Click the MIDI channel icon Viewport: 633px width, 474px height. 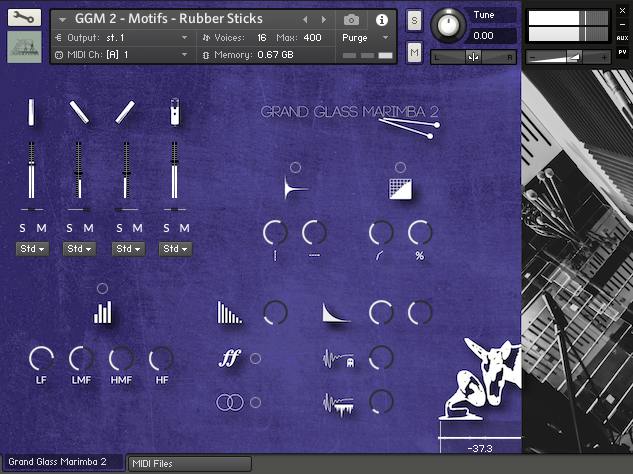(59, 55)
